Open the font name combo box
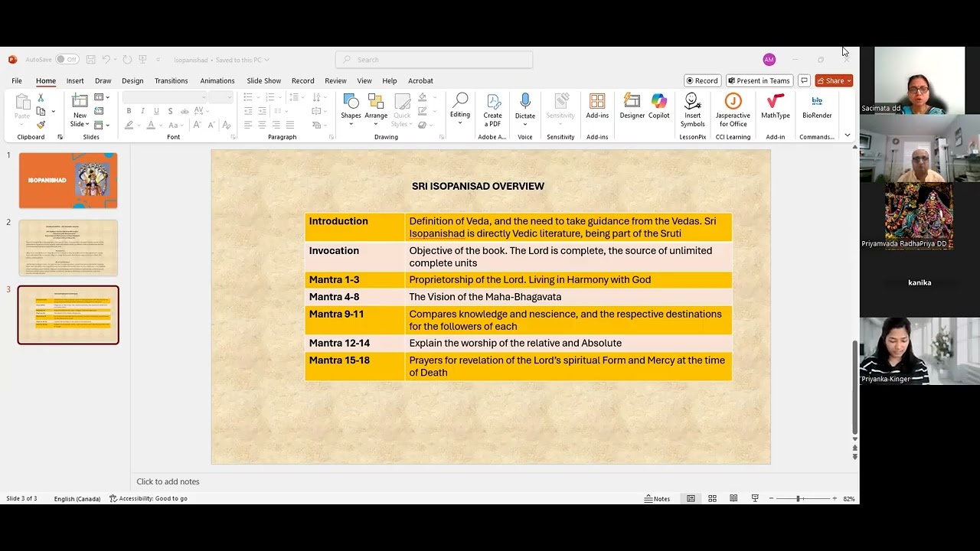The image size is (980, 551). [165, 97]
